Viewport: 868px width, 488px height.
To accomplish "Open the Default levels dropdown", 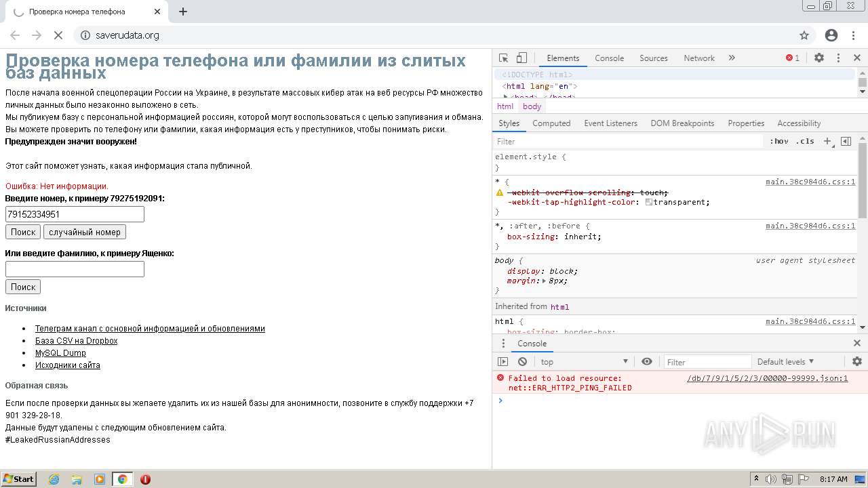I will 786,362.
